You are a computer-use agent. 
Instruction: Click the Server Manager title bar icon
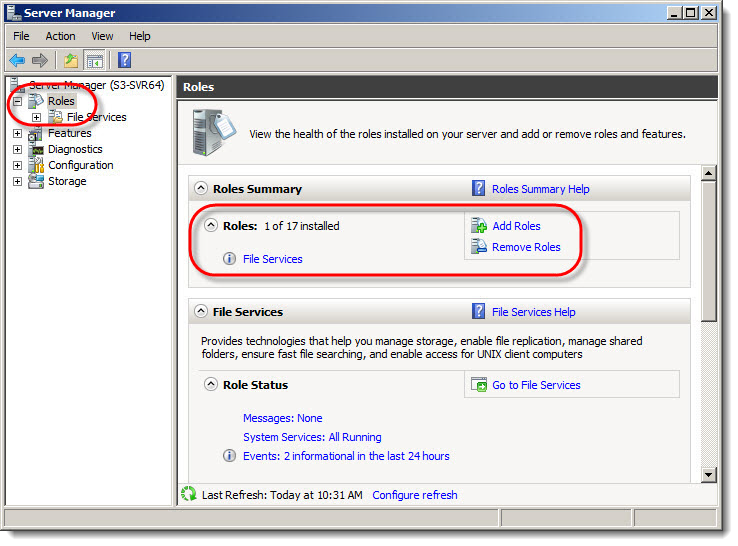click(x=14, y=13)
